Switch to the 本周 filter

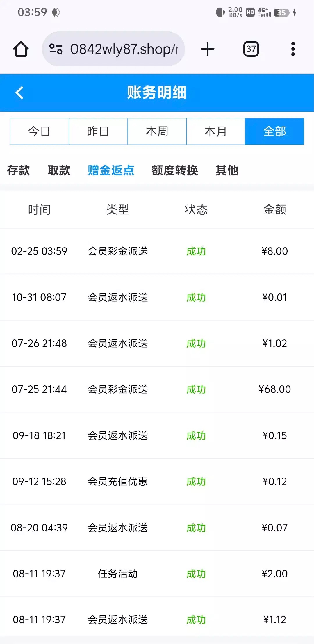pos(157,131)
